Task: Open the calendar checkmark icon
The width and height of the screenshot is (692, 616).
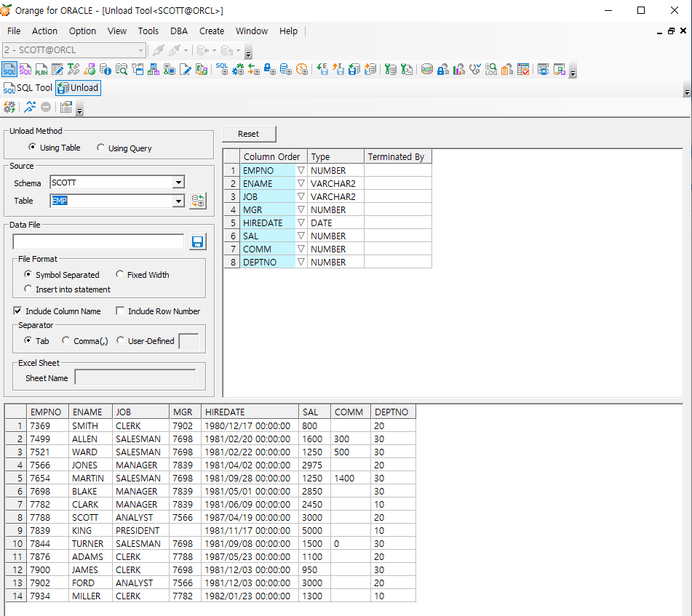Action: coord(523,69)
